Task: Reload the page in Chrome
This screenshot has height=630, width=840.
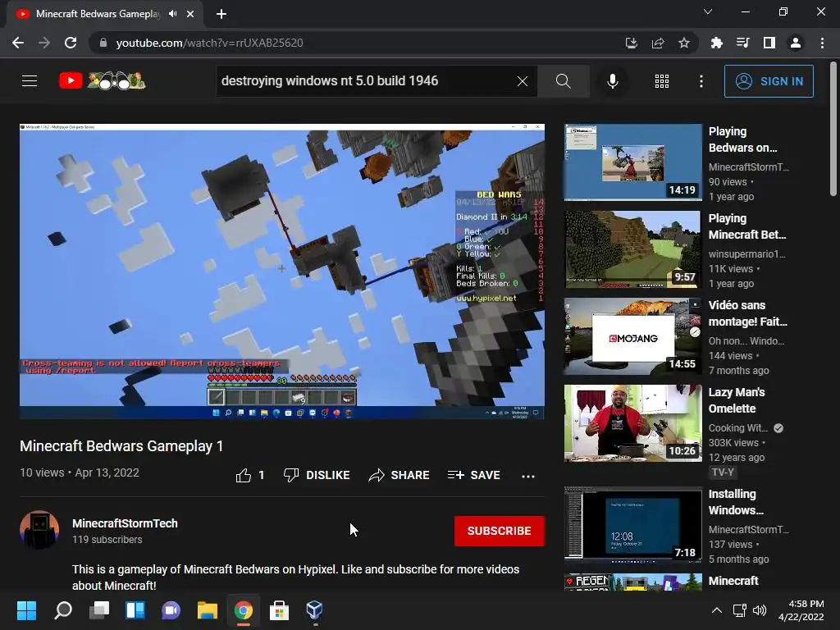Action: click(71, 43)
